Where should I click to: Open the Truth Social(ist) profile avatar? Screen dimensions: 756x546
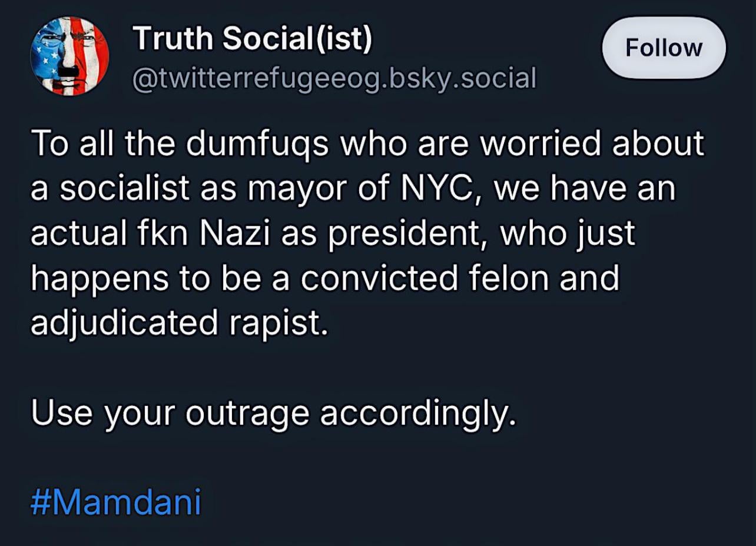point(69,56)
